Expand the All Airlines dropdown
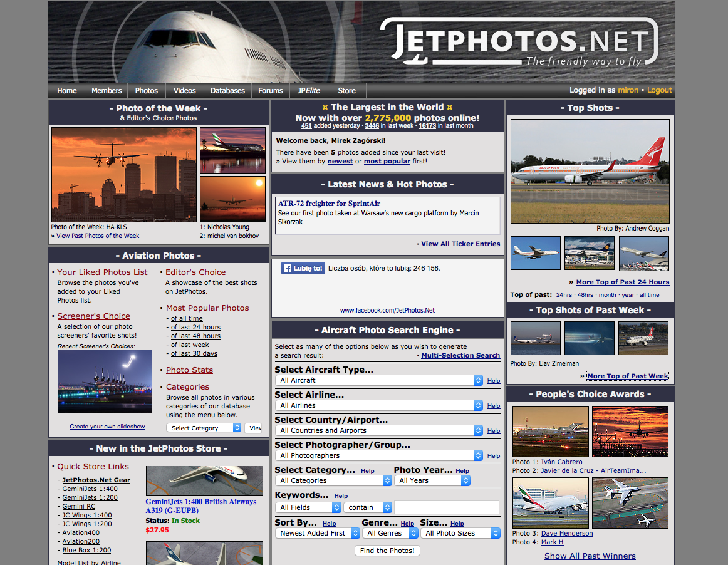This screenshot has height=565, width=728. [379, 405]
